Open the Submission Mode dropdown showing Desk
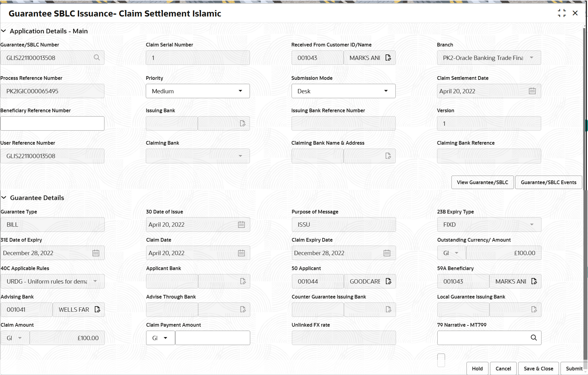 point(343,91)
